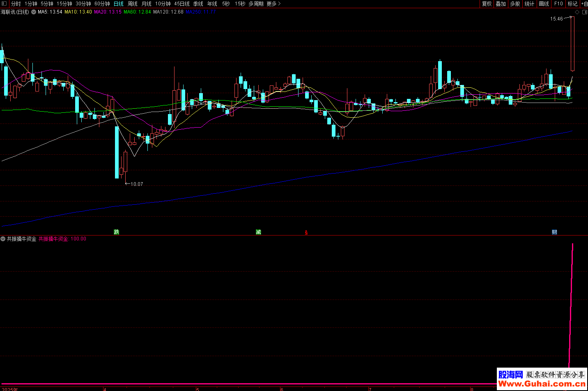Open the 画线 drawing tools
This screenshot has height=391, width=588.
pyautogui.click(x=544, y=4)
